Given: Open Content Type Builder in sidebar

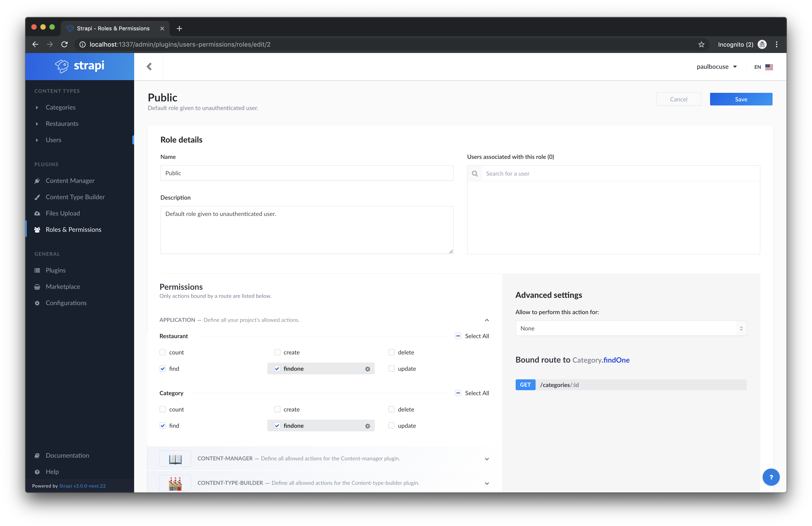Looking at the screenshot, I should pyautogui.click(x=75, y=197).
